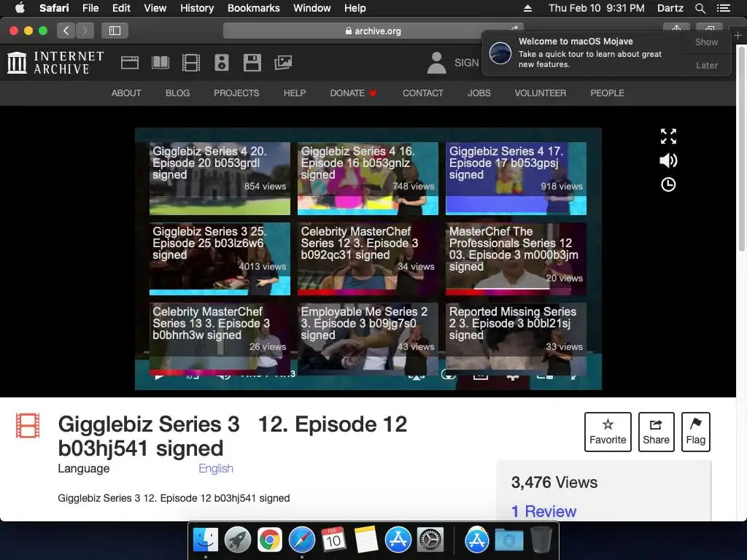Open the Video film strip icon in navbar
The image size is (747, 560).
[x=191, y=63]
